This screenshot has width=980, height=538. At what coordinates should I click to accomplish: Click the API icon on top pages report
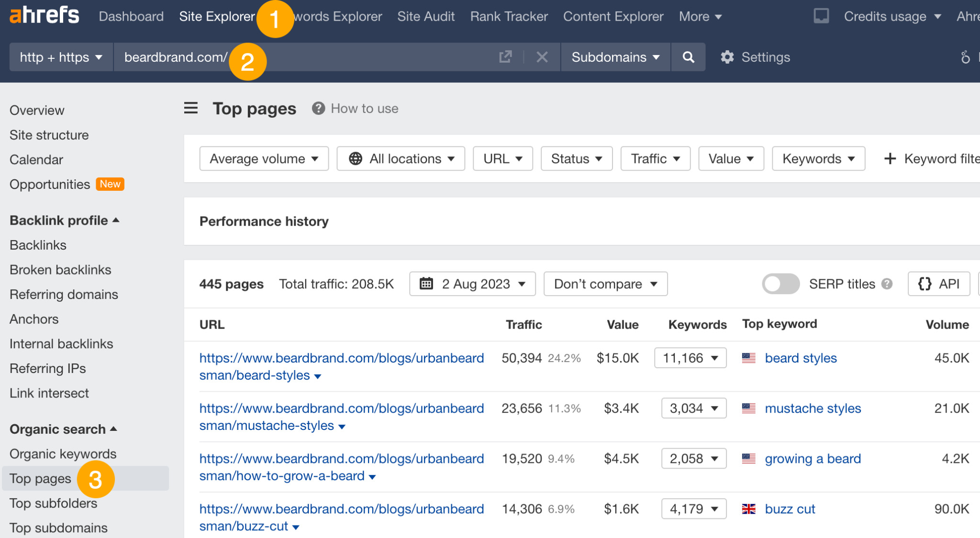pyautogui.click(x=939, y=284)
